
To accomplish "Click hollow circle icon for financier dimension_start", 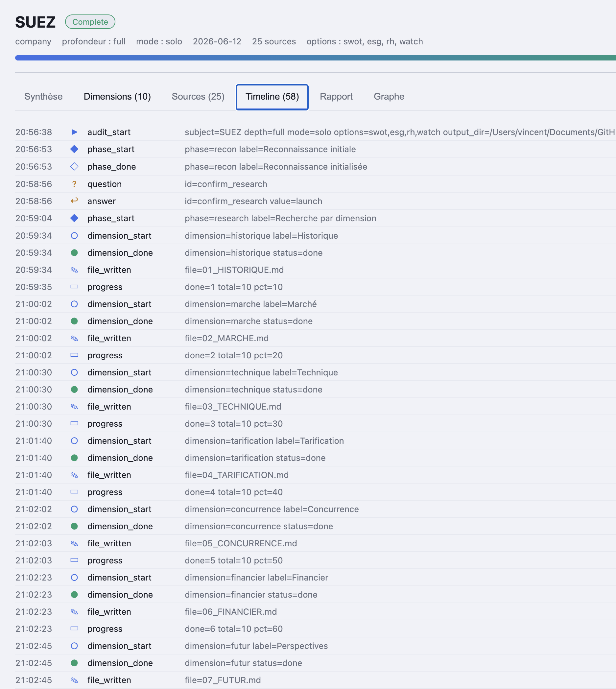I will (x=75, y=577).
